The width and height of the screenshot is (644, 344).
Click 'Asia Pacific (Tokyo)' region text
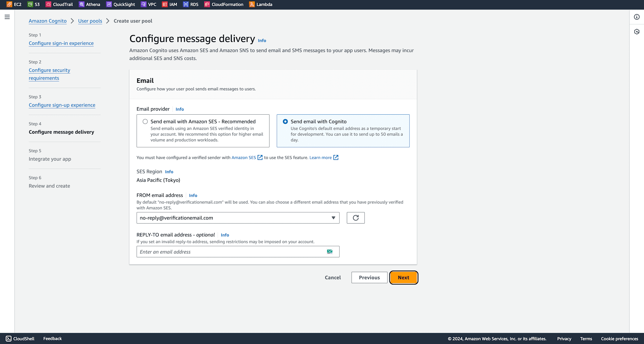158,180
